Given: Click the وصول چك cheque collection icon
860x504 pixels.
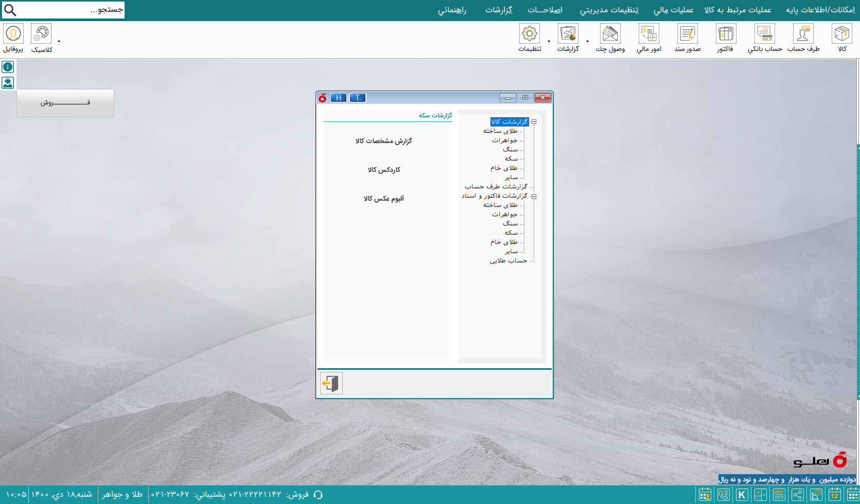Looking at the screenshot, I should (x=610, y=34).
